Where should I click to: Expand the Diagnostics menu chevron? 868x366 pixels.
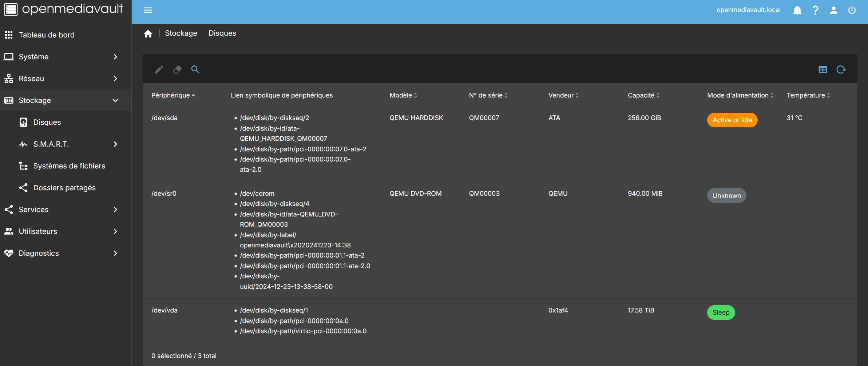115,253
